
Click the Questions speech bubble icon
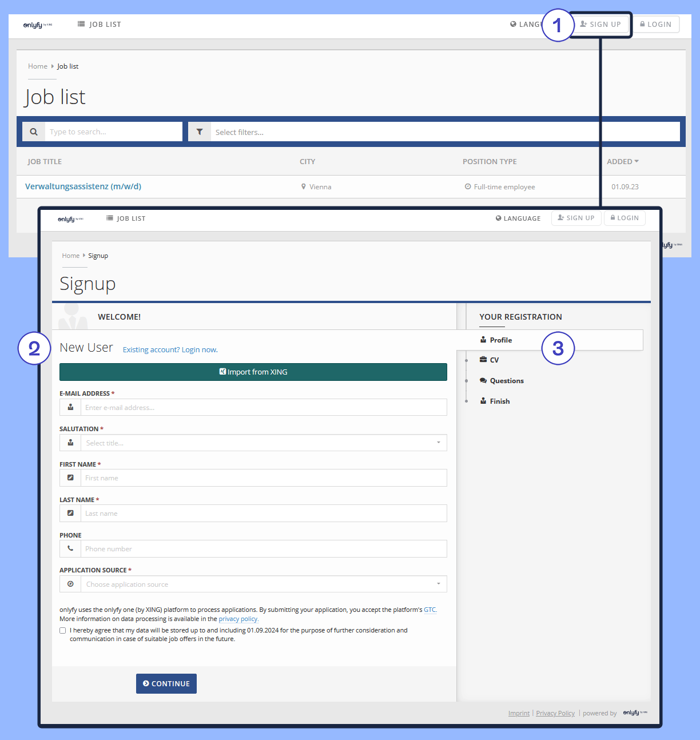[x=483, y=380]
